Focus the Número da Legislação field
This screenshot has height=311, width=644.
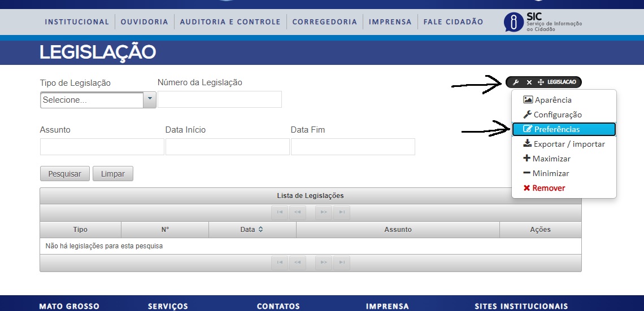point(220,99)
